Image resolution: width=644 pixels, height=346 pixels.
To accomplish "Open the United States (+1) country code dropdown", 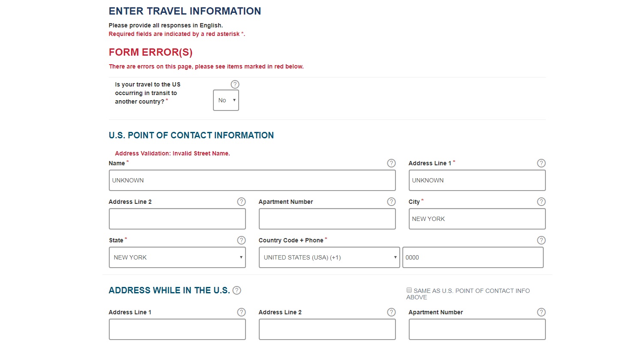I will point(329,257).
